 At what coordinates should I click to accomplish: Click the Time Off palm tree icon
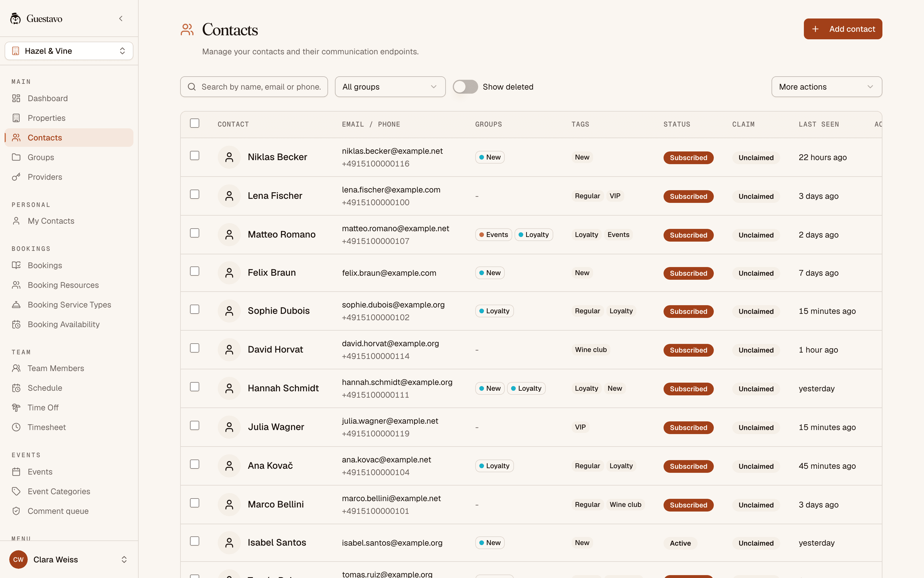point(16,407)
